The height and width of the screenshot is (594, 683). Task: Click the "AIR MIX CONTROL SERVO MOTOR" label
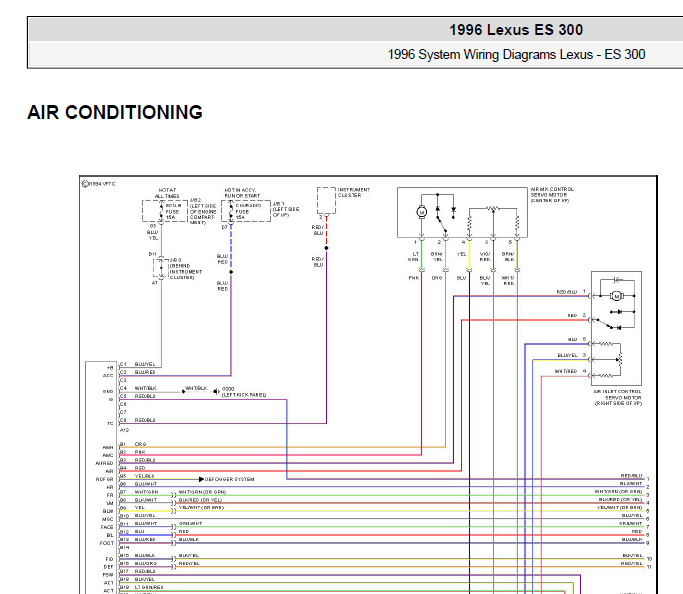click(x=552, y=195)
